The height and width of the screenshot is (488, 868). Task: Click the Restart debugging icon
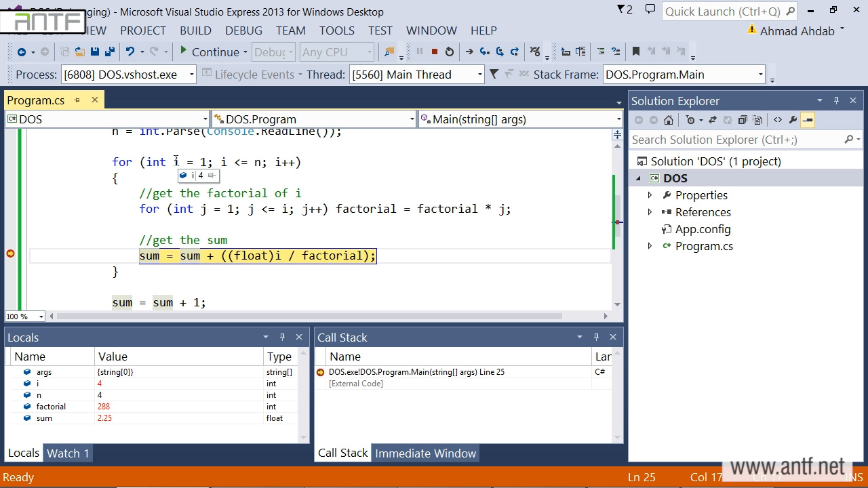tap(450, 52)
